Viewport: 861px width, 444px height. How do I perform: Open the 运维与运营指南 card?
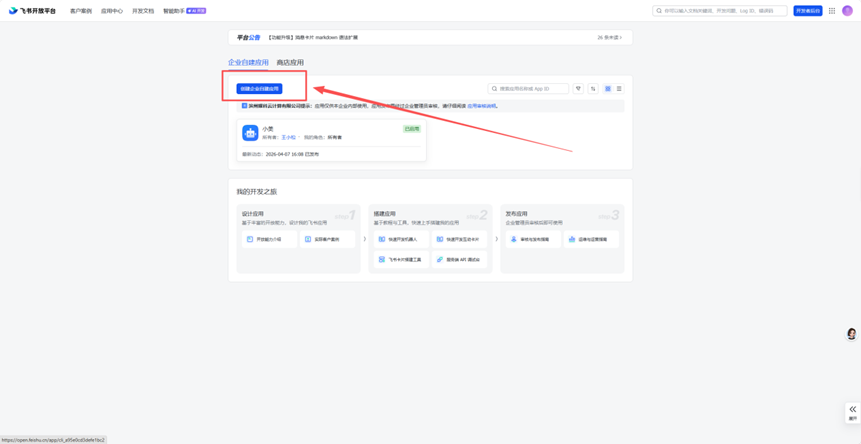(591, 239)
